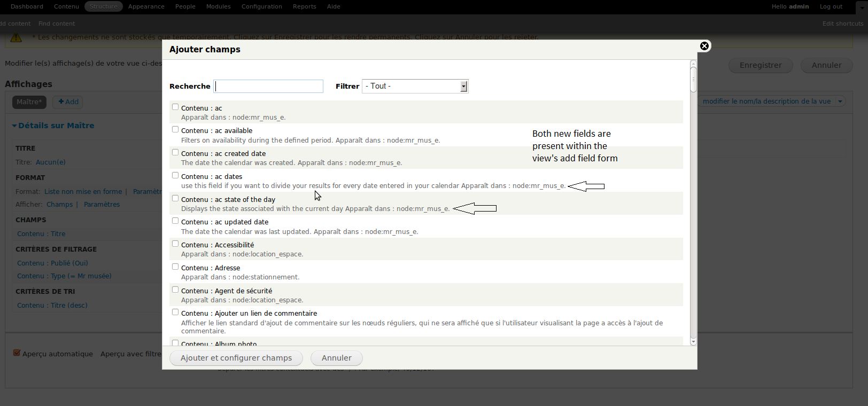Close the Ajouter champs dialog
The height and width of the screenshot is (406, 868).
704,46
